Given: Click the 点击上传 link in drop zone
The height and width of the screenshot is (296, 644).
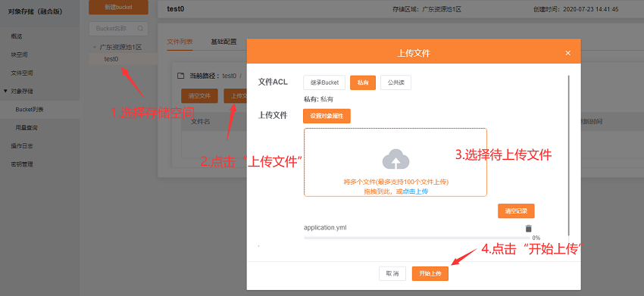Looking at the screenshot, I should [x=415, y=192].
